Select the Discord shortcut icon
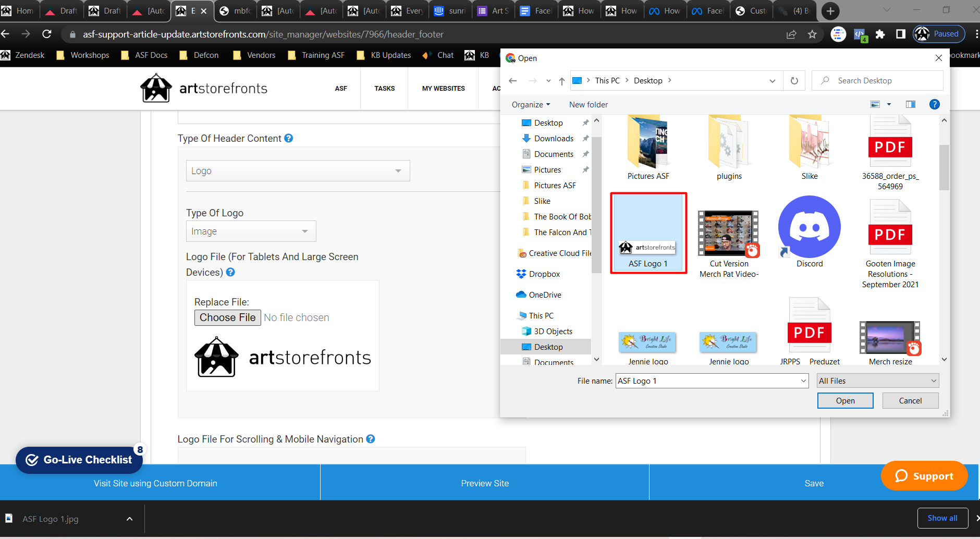Image resolution: width=980 pixels, height=539 pixels. [810, 232]
